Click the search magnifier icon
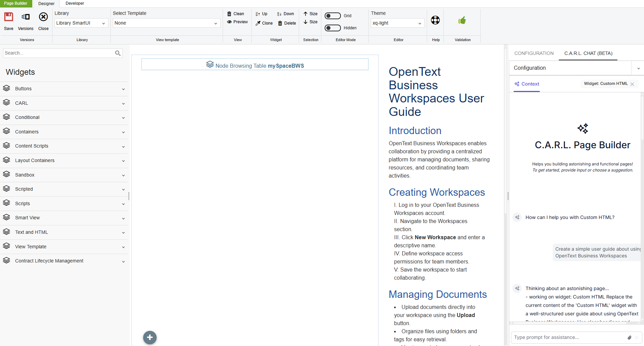This screenshot has width=644, height=346. coord(118,53)
